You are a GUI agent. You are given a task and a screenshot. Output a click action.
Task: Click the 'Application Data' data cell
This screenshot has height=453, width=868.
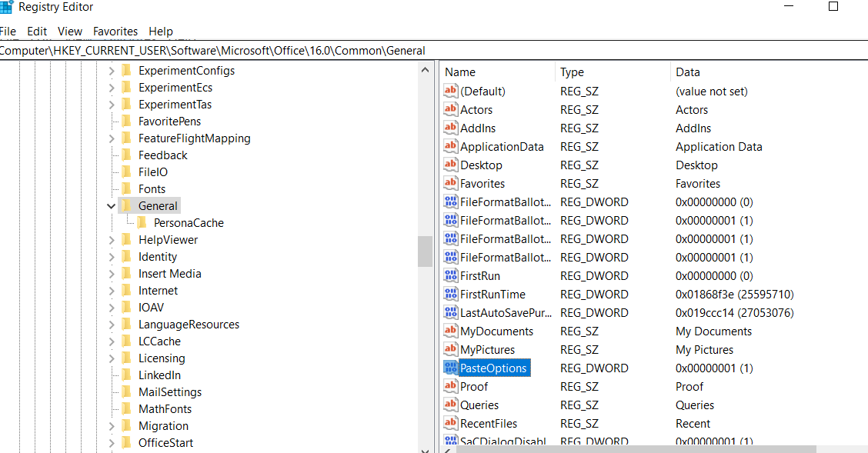pos(719,147)
